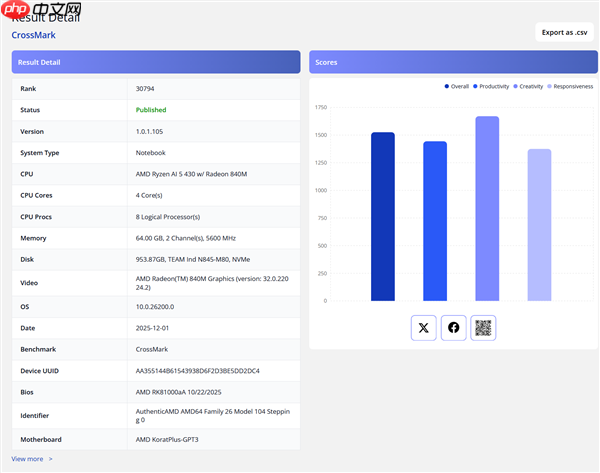Click the light purple Responsiveness bar
The image size is (600, 473).
[539, 225]
